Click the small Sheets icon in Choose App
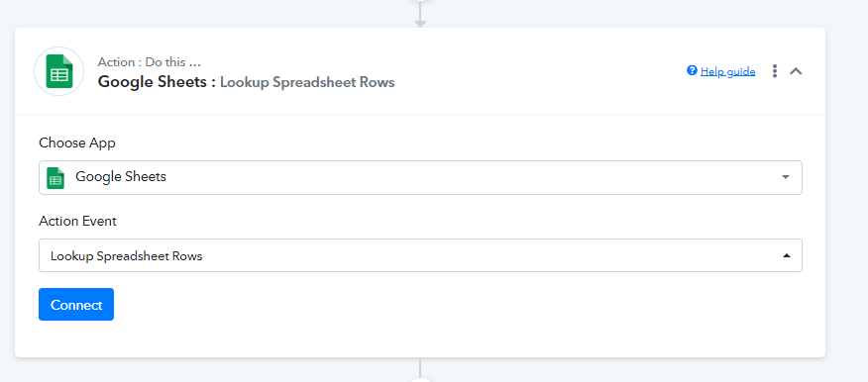 tap(55, 177)
